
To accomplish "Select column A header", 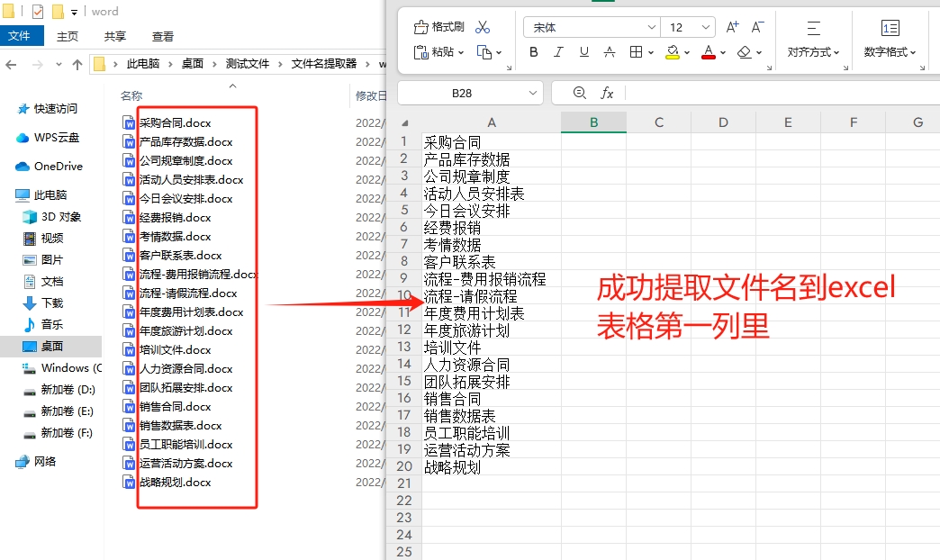I will [492, 122].
